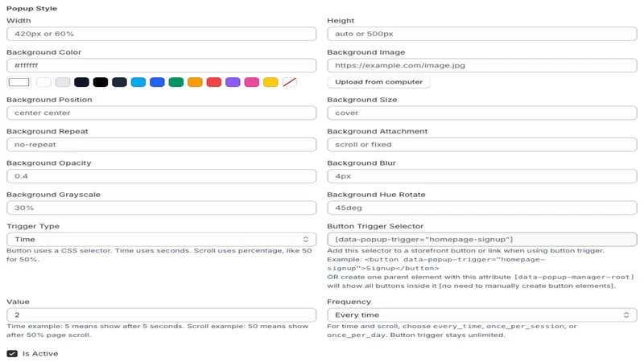Open the Trigger Type dropdown
The width and height of the screenshot is (644, 362).
[x=162, y=239]
